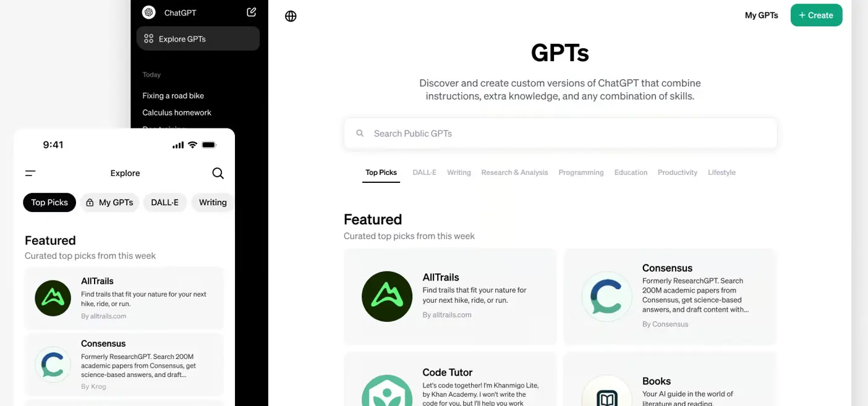
Task: Switch to the DALL·E tab on desktop
Action: [x=425, y=172]
